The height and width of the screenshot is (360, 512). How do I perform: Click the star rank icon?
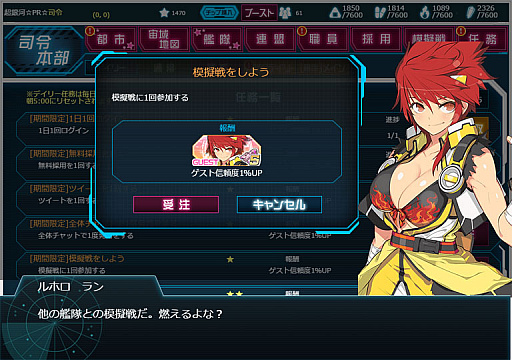coord(164,13)
